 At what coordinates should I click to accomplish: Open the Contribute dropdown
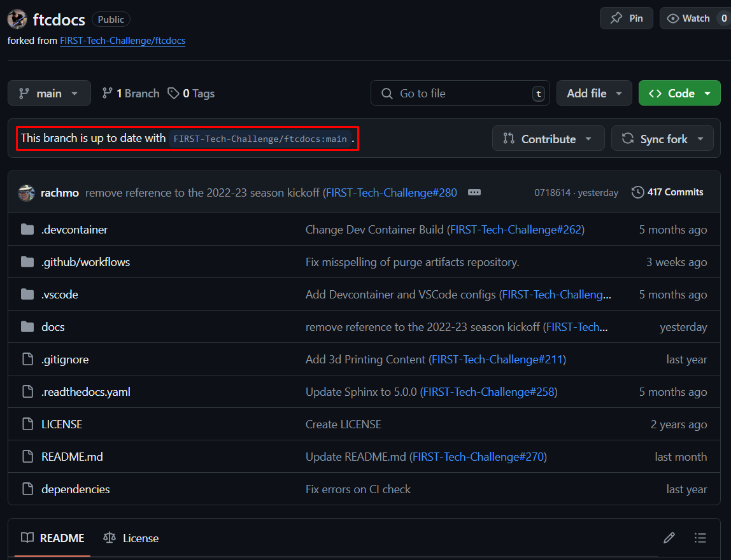coord(548,138)
